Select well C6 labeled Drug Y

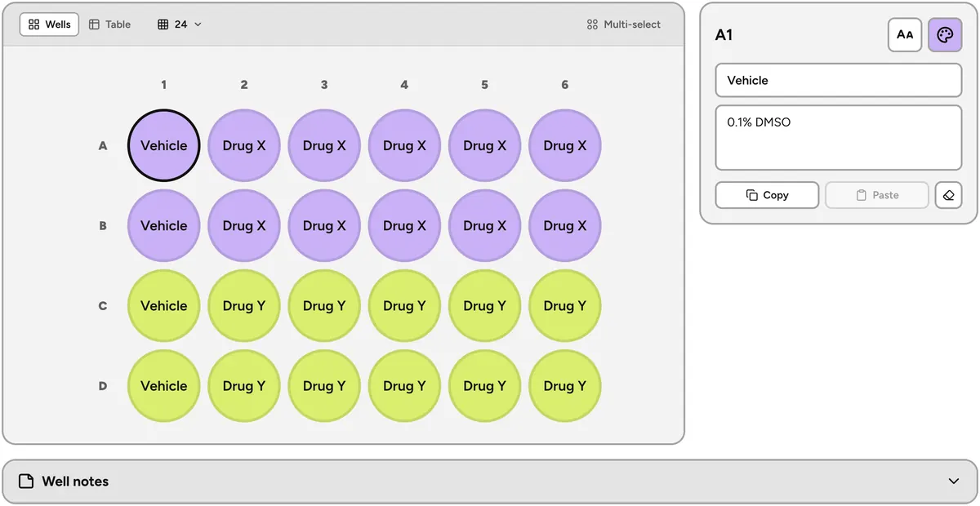click(x=564, y=306)
